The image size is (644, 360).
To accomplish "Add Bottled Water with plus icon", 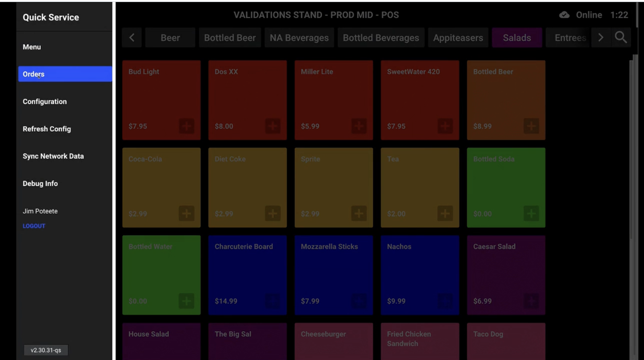I will 186,301.
